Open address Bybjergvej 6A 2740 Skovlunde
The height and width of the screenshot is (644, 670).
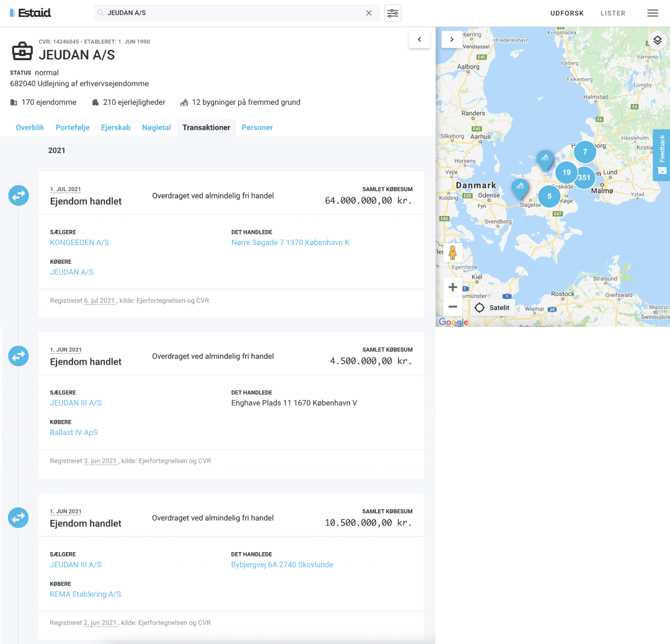click(x=282, y=565)
